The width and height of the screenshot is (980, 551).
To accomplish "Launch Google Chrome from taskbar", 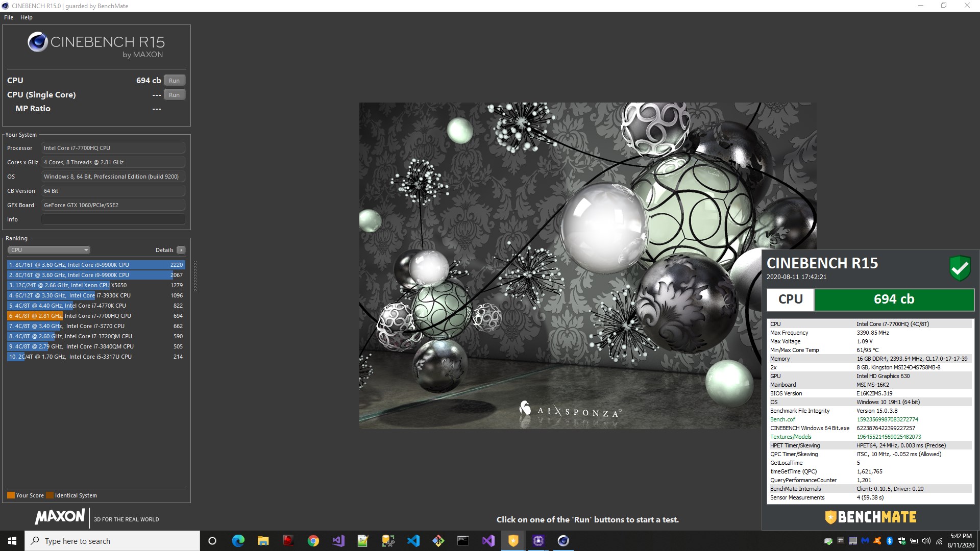I will point(313,541).
